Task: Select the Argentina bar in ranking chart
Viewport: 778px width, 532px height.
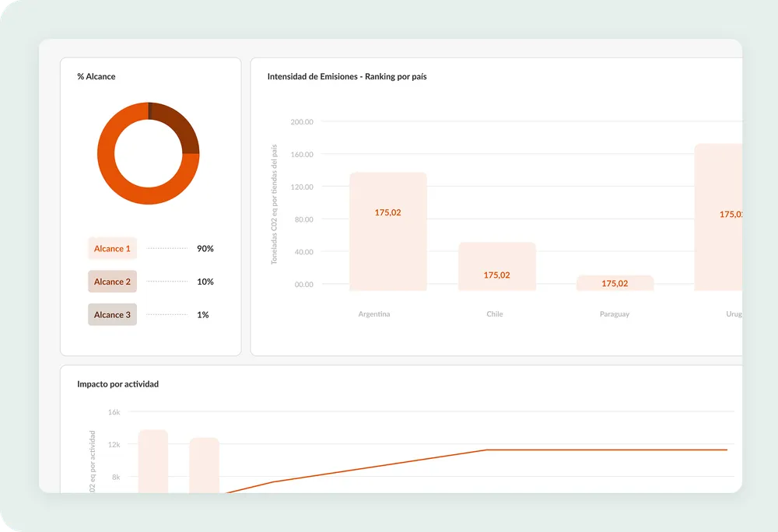Action: coord(387,232)
